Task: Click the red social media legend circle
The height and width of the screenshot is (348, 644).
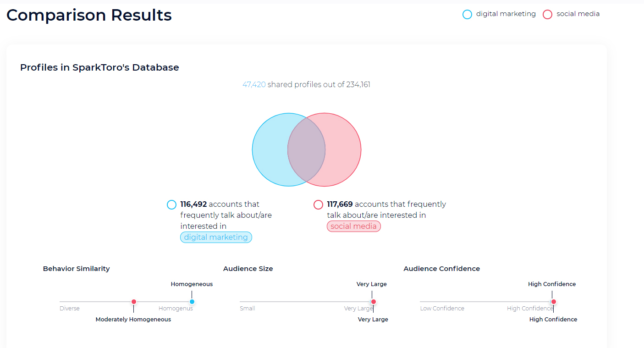Action: coord(547,14)
